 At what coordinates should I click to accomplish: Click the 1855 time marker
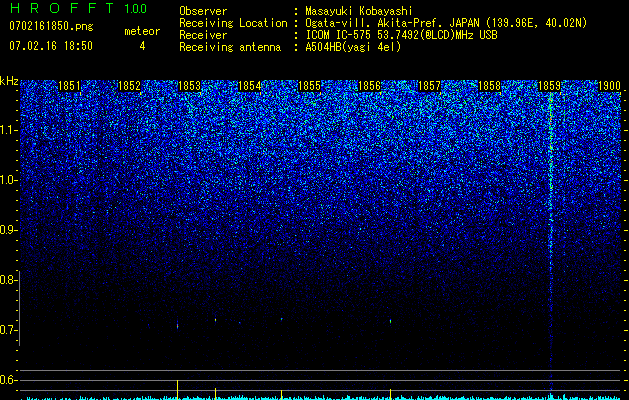click(x=310, y=86)
